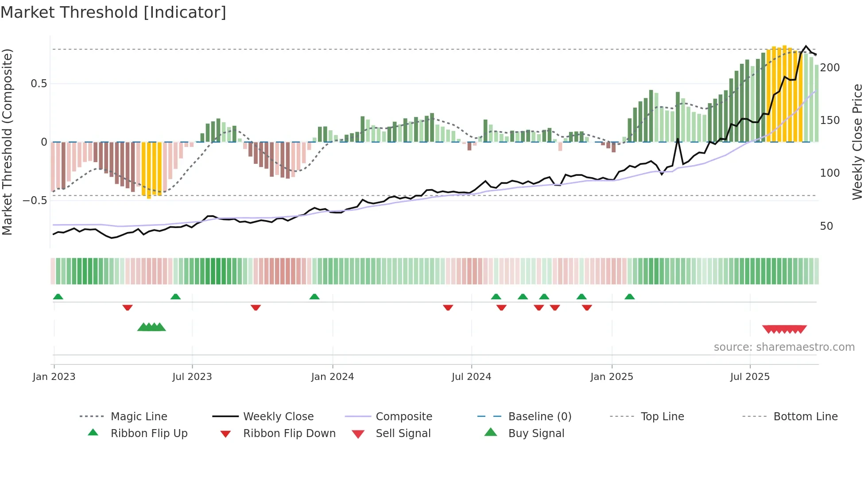This screenshot has width=868, height=488.
Task: Hide the Composite line via legend
Action: (403, 417)
